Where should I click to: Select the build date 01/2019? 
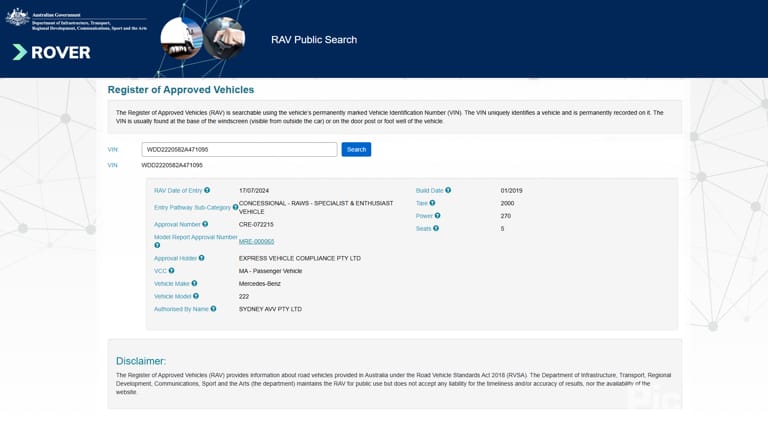click(x=511, y=190)
